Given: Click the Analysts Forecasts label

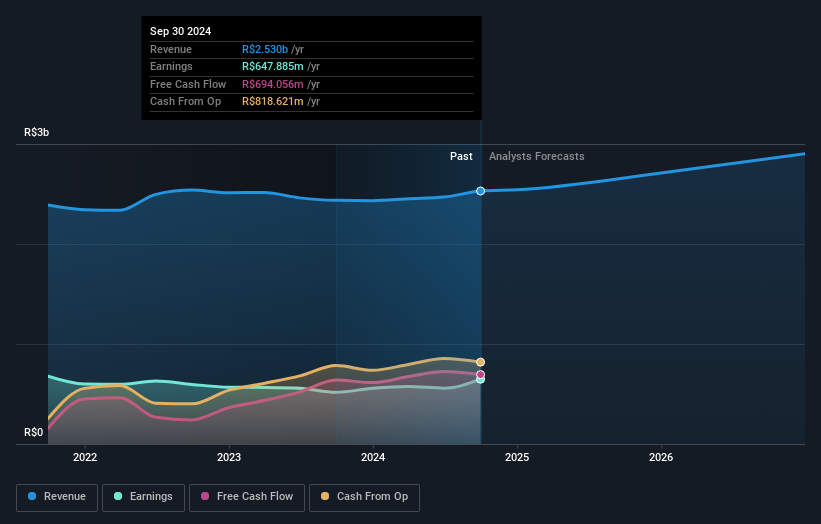Looking at the screenshot, I should pyautogui.click(x=537, y=157).
